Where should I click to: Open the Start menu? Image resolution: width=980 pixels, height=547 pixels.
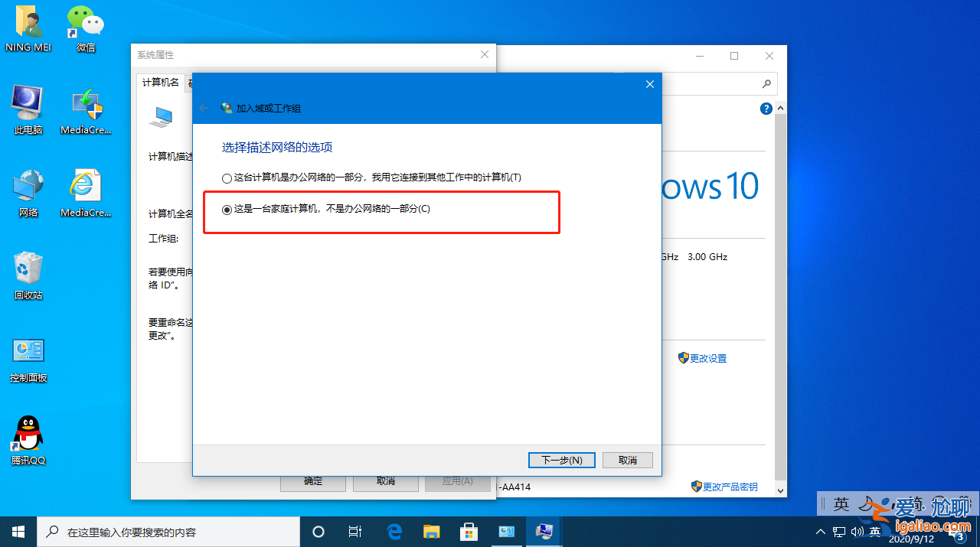pos(18,531)
